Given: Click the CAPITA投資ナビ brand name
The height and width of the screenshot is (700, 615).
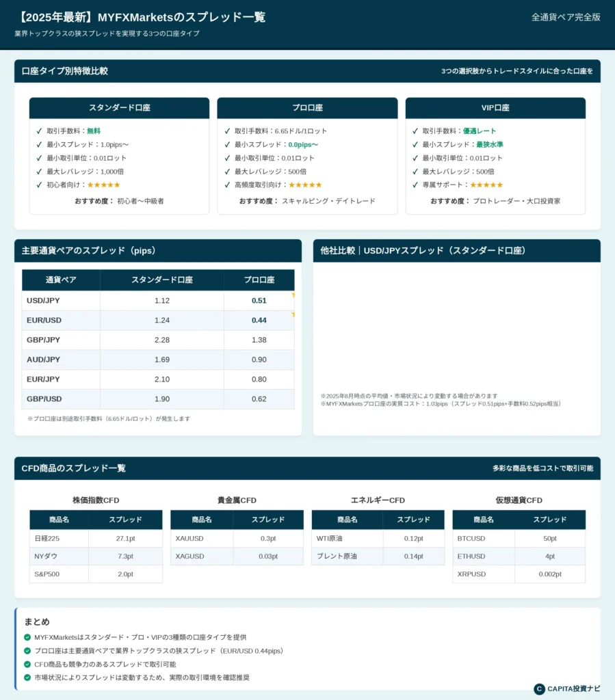Looking at the screenshot, I should click(x=574, y=689).
